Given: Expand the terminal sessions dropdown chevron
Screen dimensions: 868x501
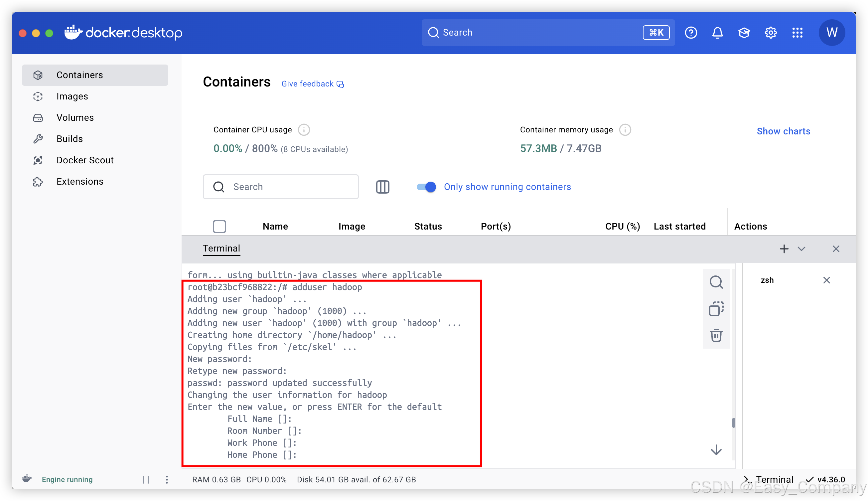Looking at the screenshot, I should (801, 249).
